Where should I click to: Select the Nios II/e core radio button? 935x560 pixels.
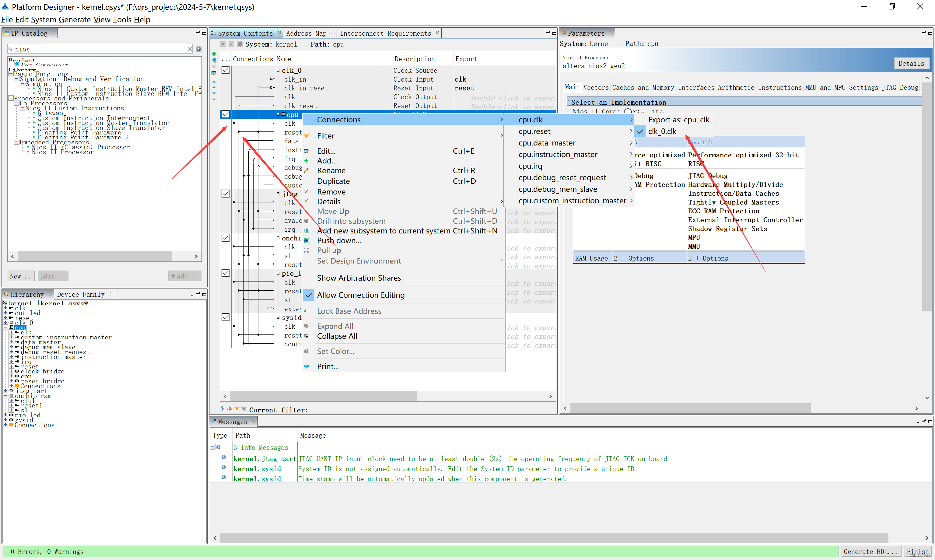(628, 111)
